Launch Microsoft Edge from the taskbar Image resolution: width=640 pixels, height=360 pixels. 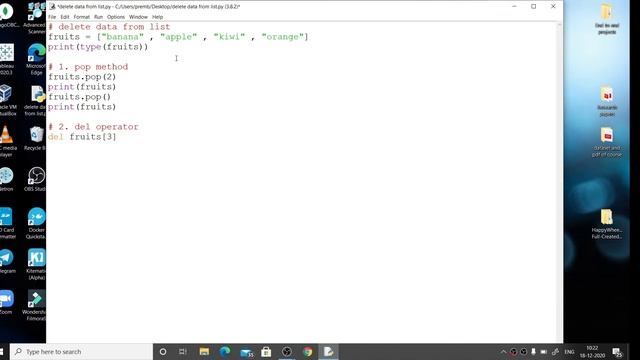pyautogui.click(x=225, y=351)
